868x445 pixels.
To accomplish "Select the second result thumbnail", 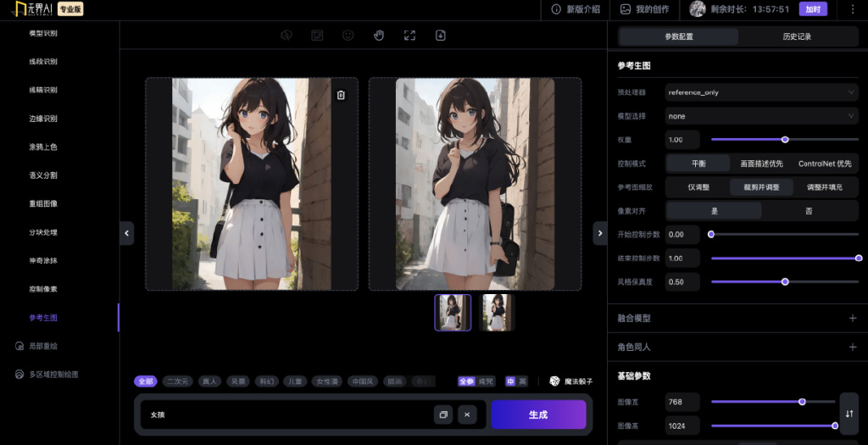I will 497,313.
